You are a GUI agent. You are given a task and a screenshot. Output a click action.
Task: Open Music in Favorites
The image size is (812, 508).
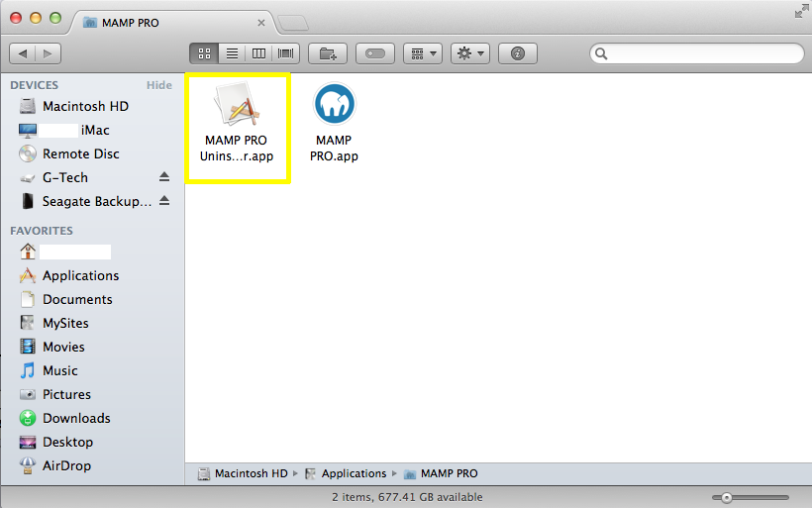point(60,370)
